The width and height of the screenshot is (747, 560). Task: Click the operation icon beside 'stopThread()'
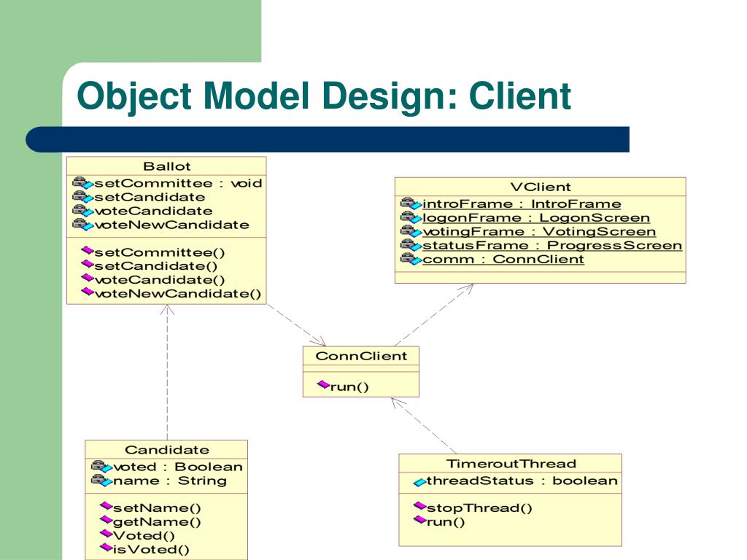tap(419, 506)
